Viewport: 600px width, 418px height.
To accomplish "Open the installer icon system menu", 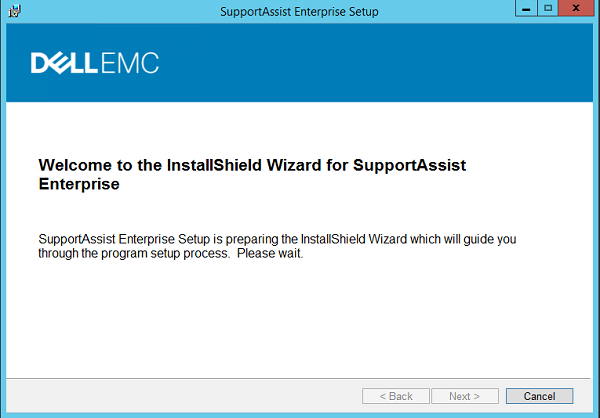I will pyautogui.click(x=15, y=11).
